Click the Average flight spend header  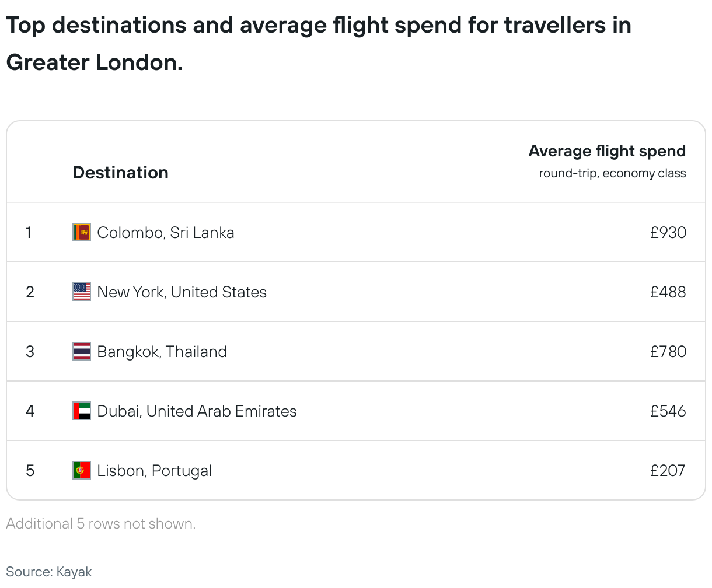pyautogui.click(x=607, y=151)
